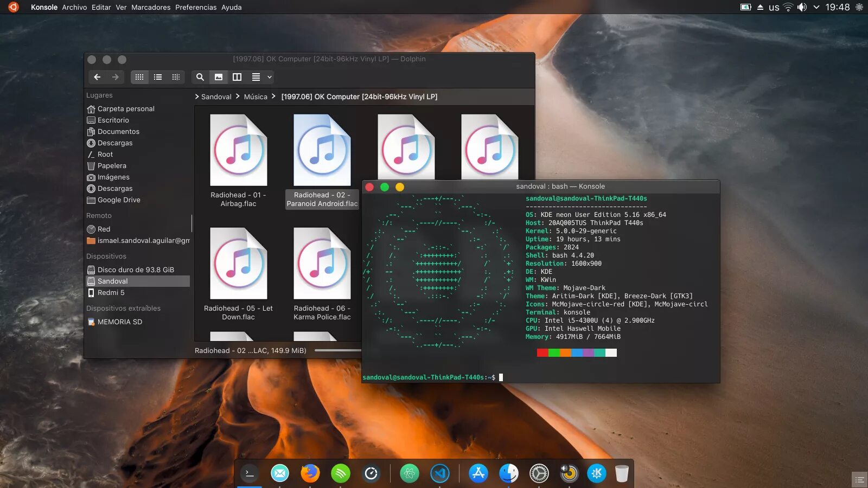Viewport: 868px width, 488px height.
Task: Open the gauge dial app in the dock
Action: 371,473
